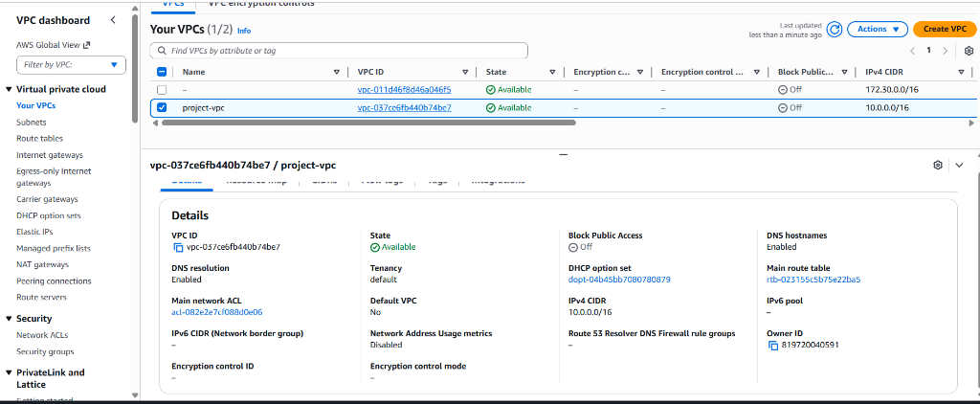
Task: Open DHCP option set dopt-04b45bb7080780879
Action: pos(619,280)
